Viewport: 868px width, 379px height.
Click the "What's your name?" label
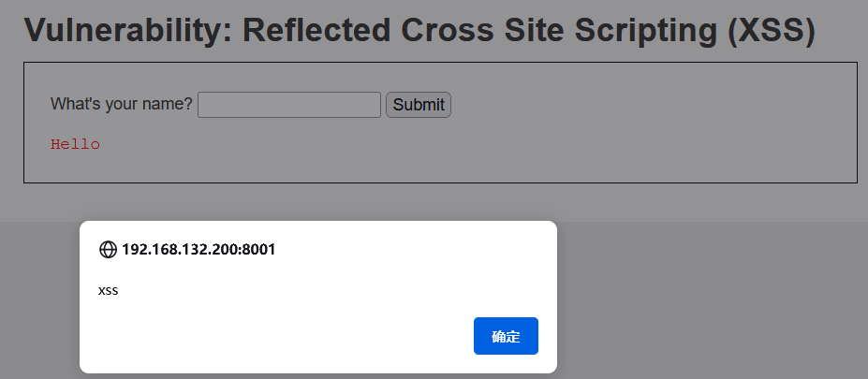click(x=121, y=104)
